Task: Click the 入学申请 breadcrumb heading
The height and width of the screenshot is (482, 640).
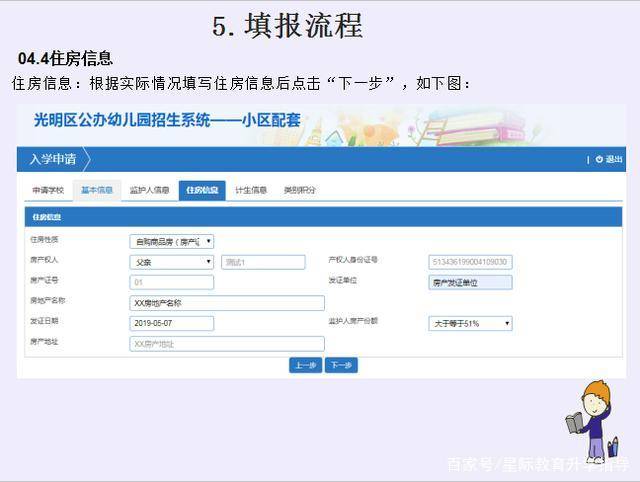Action: (53, 159)
